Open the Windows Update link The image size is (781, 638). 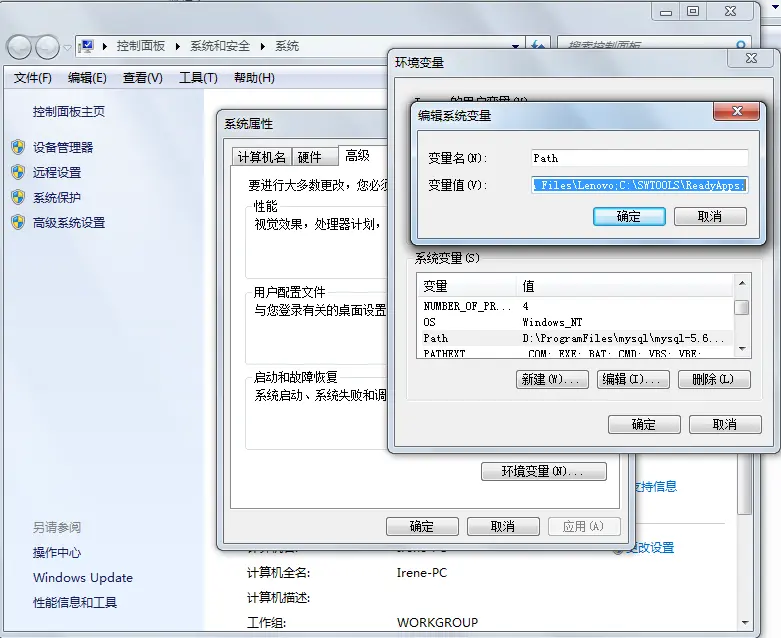coord(82,577)
